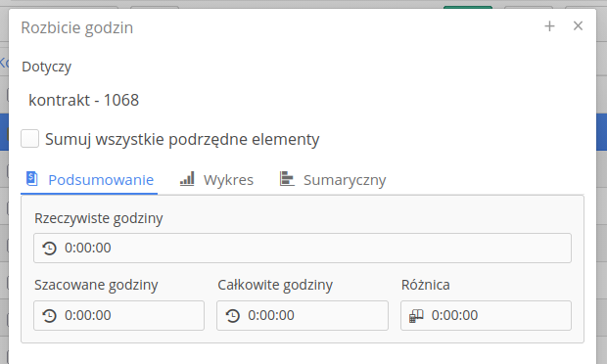Click the Sumuj wszystkie podrzędne elementy label
607x364 pixels.
[182, 139]
